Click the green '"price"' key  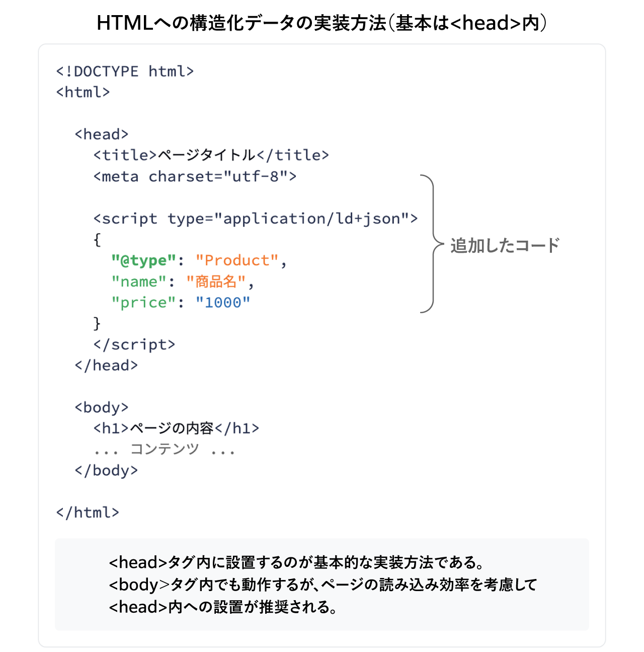pos(144,303)
